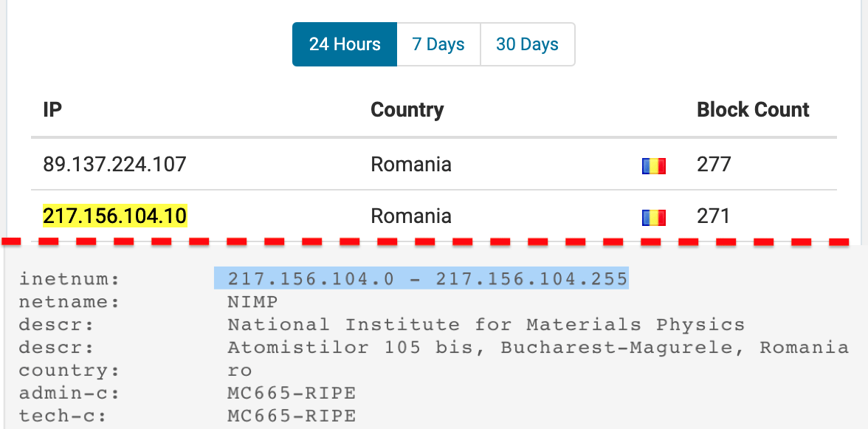868x429 pixels.
Task: Click the highlighted inetnum IP range
Action: point(427,278)
